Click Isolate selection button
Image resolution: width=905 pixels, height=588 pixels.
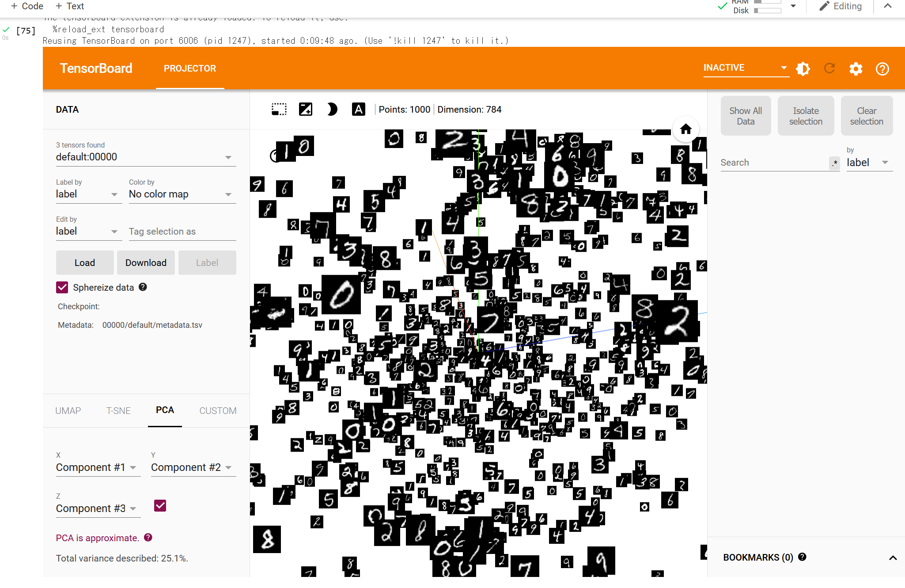(x=806, y=116)
